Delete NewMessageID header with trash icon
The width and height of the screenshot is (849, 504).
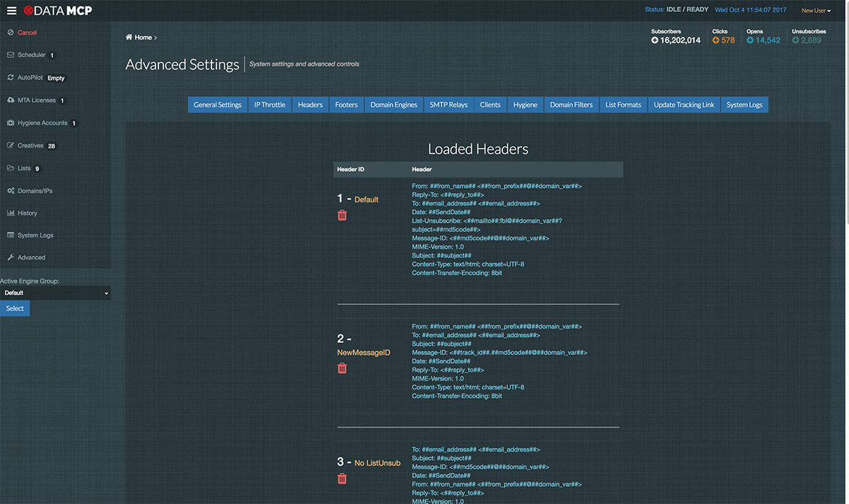(342, 368)
